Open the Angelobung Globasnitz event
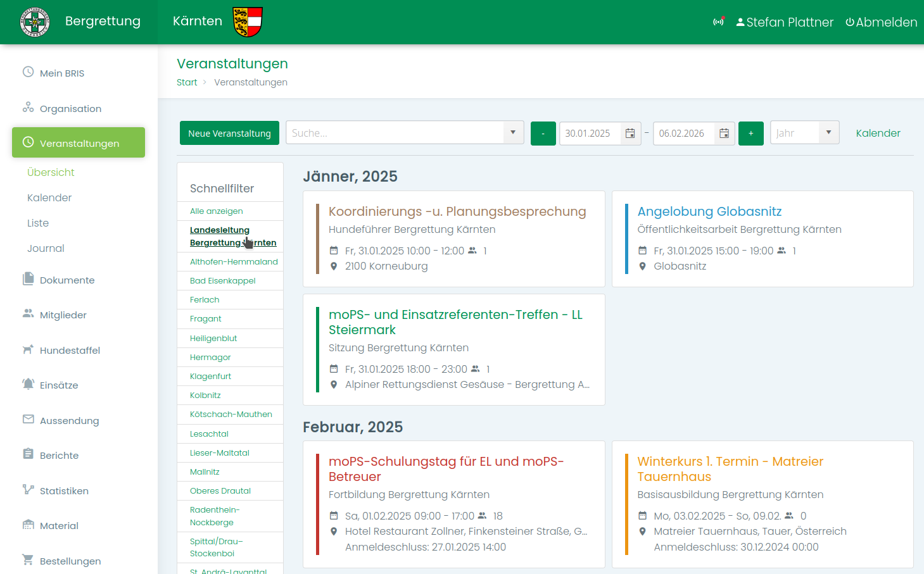 pos(709,211)
